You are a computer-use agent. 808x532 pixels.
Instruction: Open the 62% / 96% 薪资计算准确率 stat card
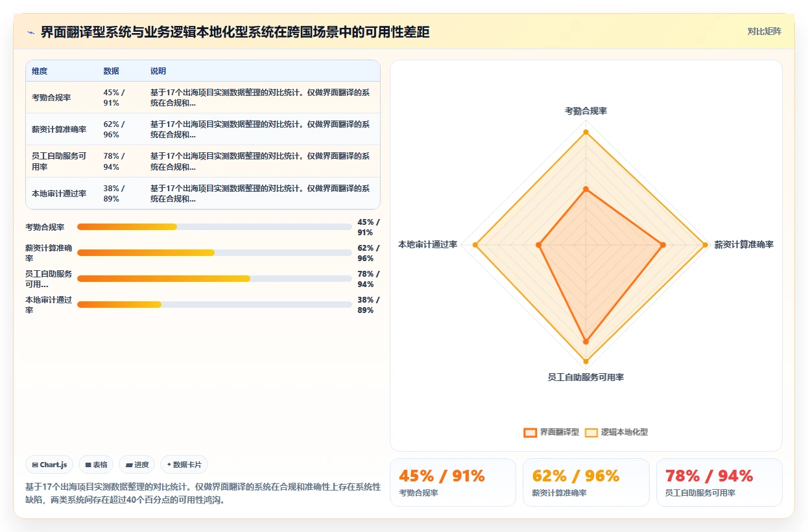586,482
